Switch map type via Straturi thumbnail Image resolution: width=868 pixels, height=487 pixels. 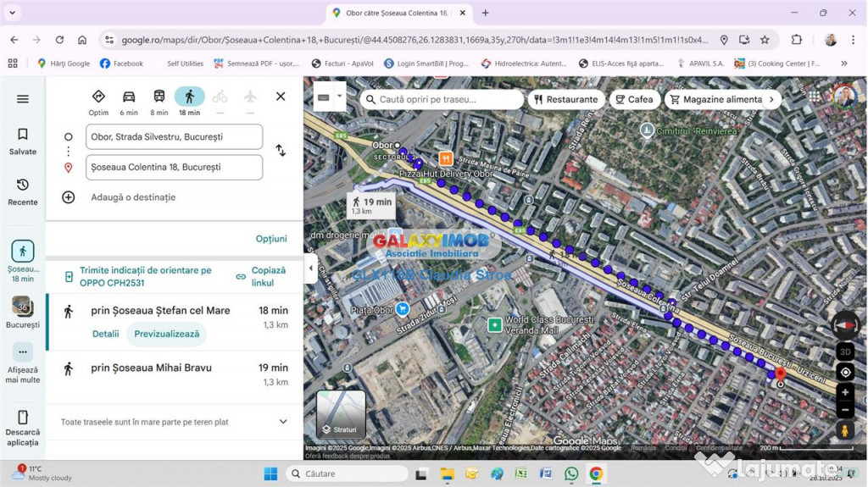coord(341,414)
